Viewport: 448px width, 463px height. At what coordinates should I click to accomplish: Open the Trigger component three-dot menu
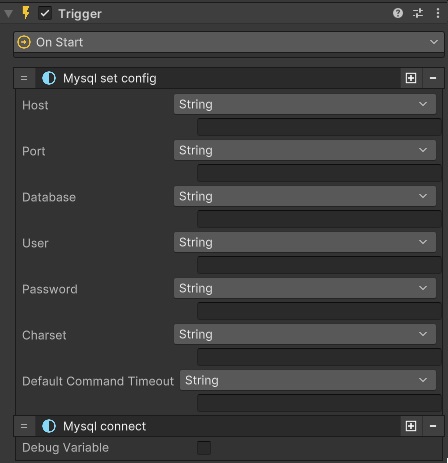[x=438, y=13]
